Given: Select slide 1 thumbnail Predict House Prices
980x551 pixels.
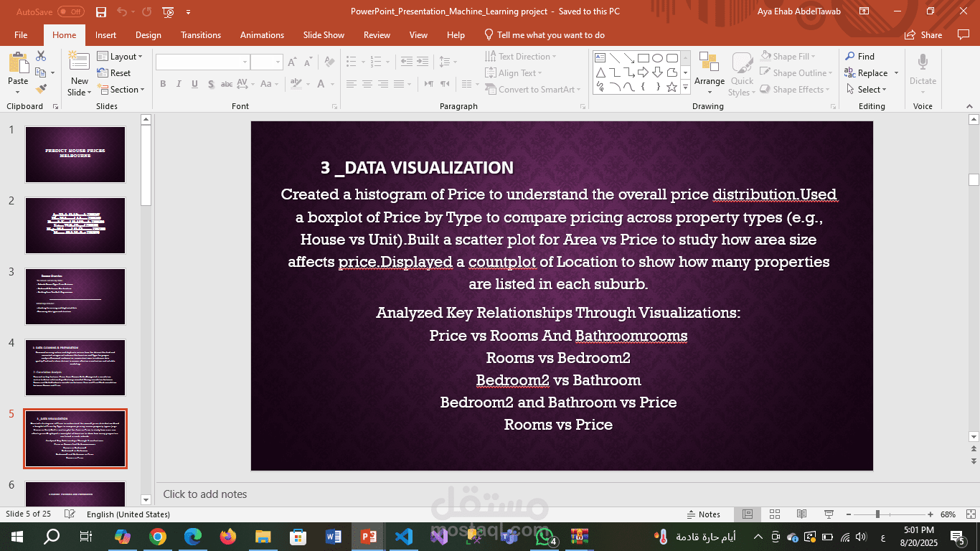Looking at the screenshot, I should [x=75, y=154].
